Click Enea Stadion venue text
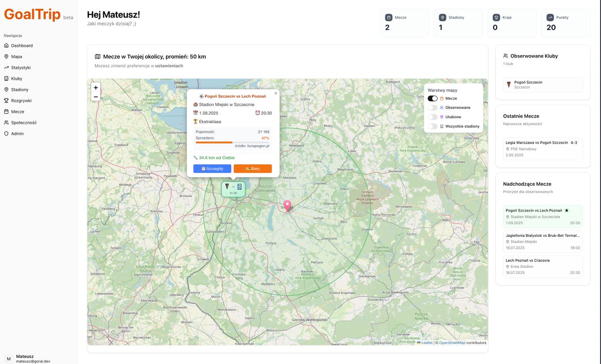 522,266
